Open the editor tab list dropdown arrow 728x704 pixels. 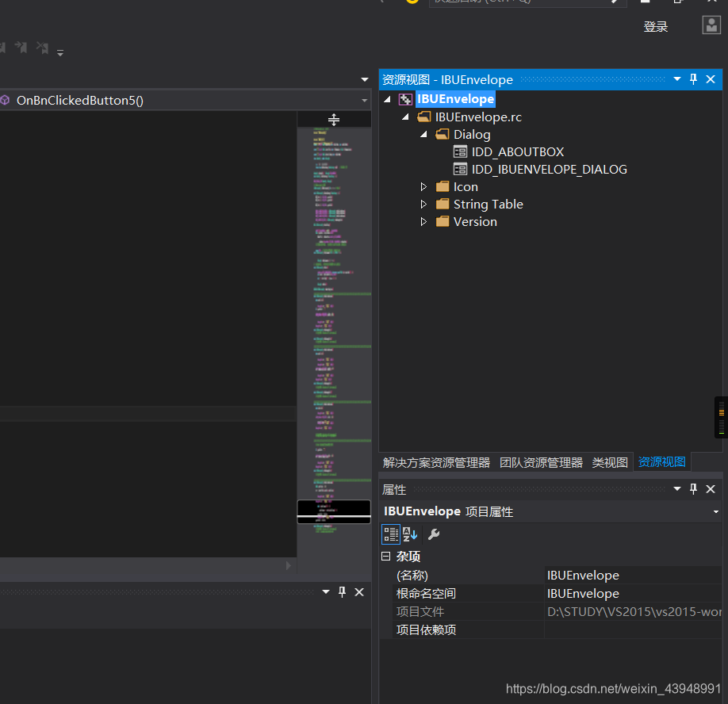coord(365,80)
